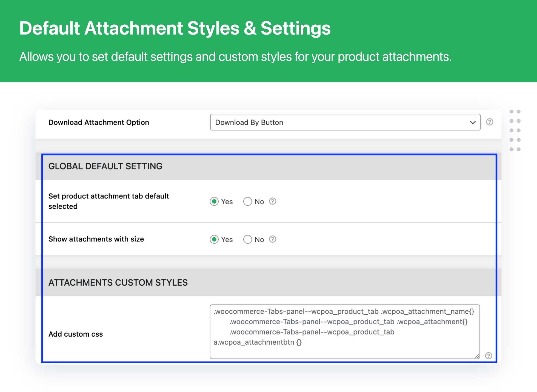Screen dimensions: 537x392
Task: Choose No for Show attachments with size
Action: point(248,239)
